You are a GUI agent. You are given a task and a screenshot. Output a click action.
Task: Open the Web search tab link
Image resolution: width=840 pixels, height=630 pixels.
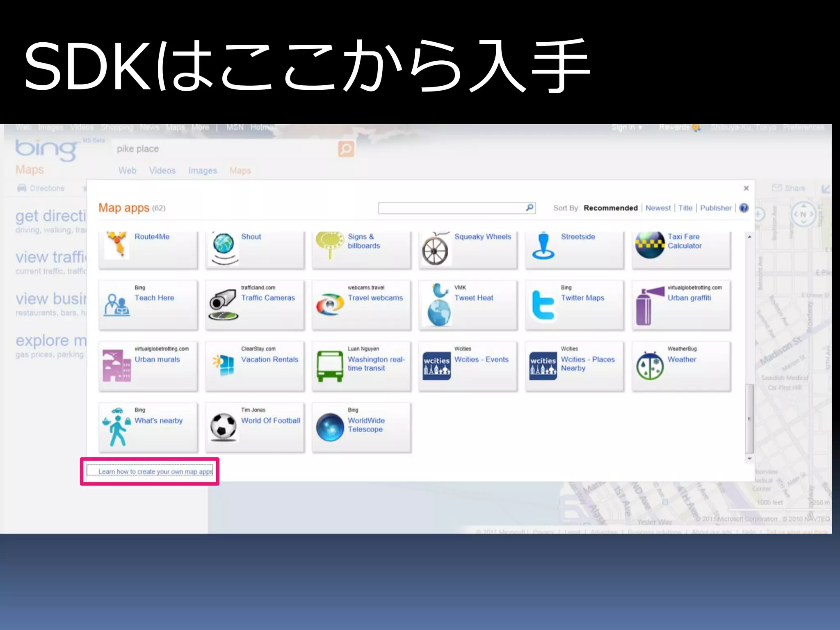tap(127, 171)
